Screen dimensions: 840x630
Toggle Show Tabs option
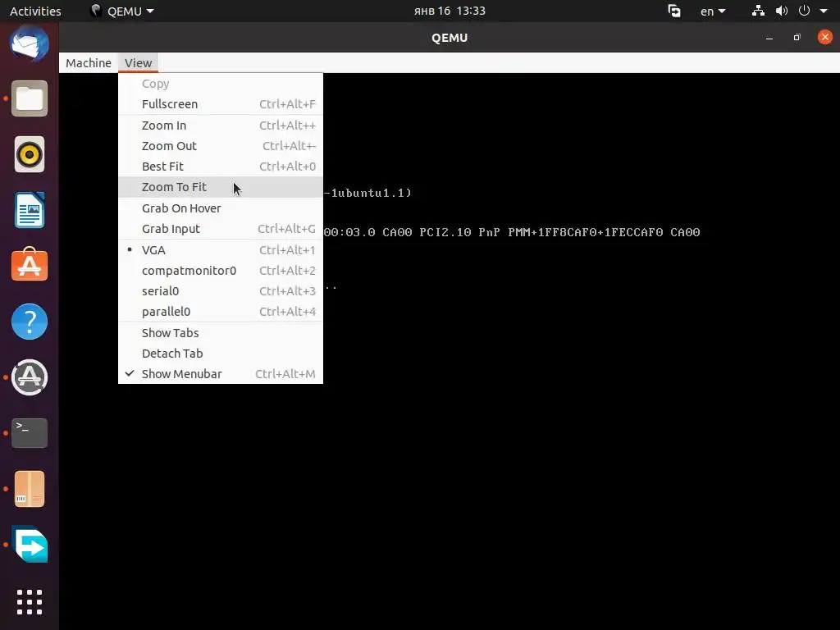(220, 333)
